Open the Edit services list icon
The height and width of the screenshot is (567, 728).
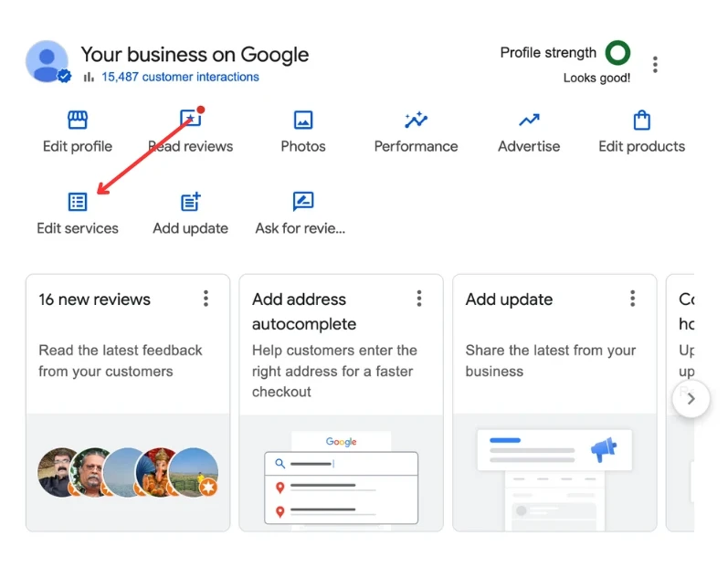click(78, 202)
